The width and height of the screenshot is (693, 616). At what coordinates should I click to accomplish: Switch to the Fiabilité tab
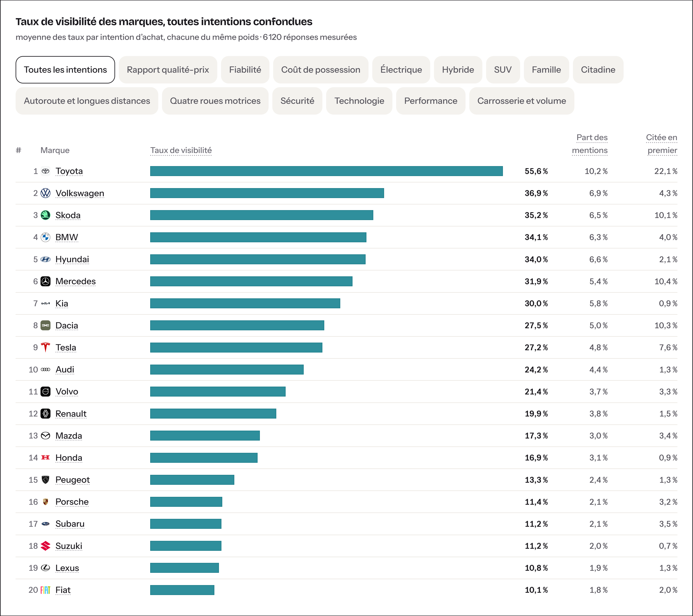[245, 70]
